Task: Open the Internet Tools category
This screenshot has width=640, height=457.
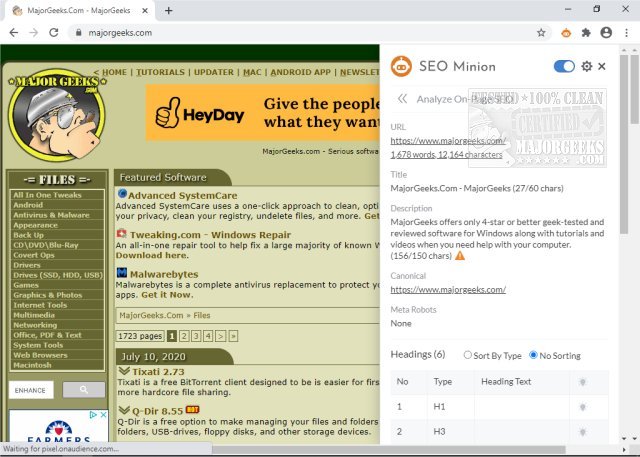Action: point(40,305)
